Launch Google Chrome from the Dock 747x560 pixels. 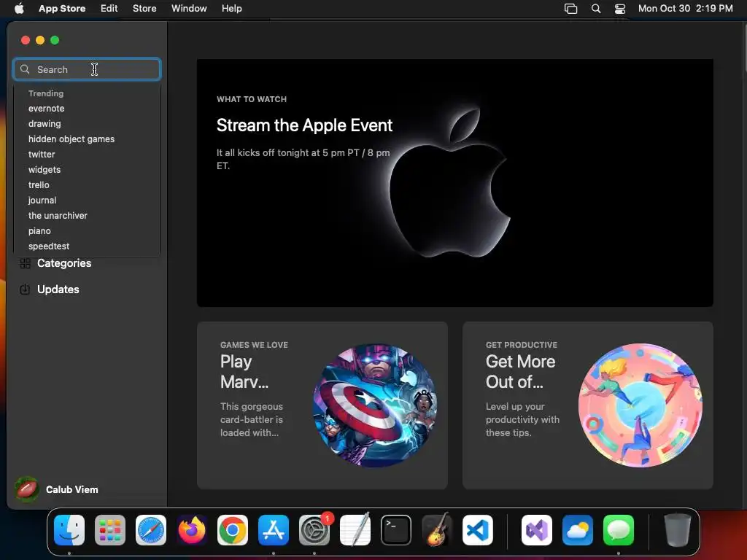(233, 530)
